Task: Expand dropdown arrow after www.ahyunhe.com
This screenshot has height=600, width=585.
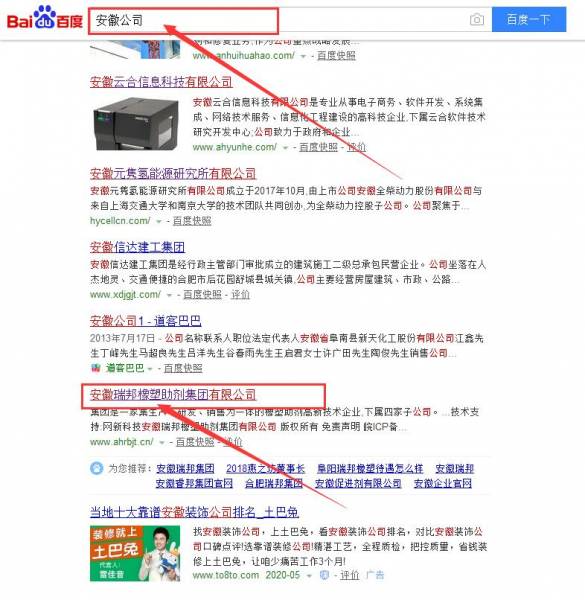Action: [285, 148]
